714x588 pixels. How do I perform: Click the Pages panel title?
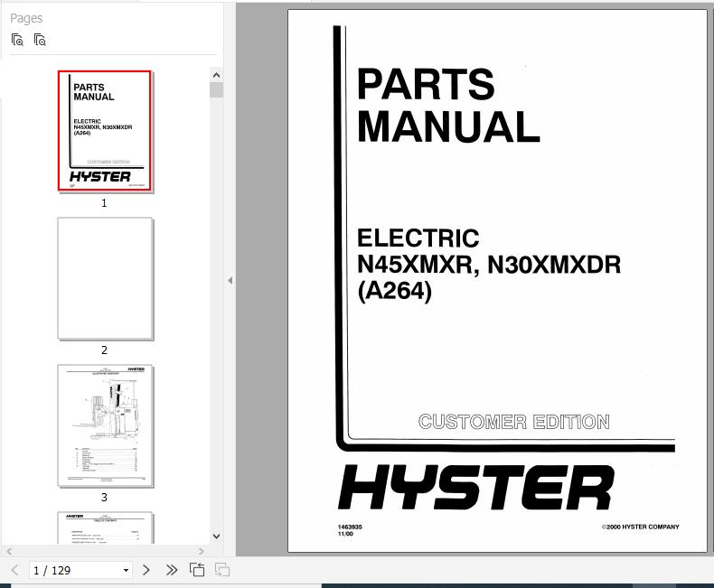click(x=26, y=18)
